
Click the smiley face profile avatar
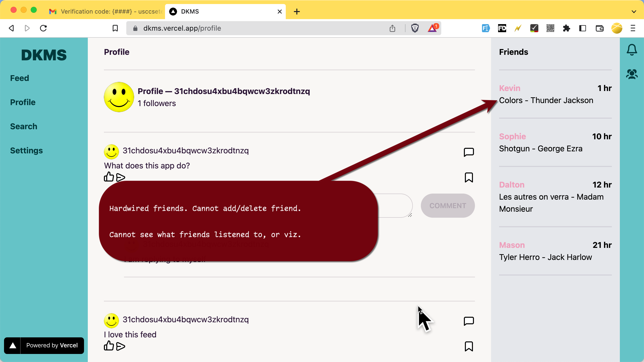coord(118,97)
